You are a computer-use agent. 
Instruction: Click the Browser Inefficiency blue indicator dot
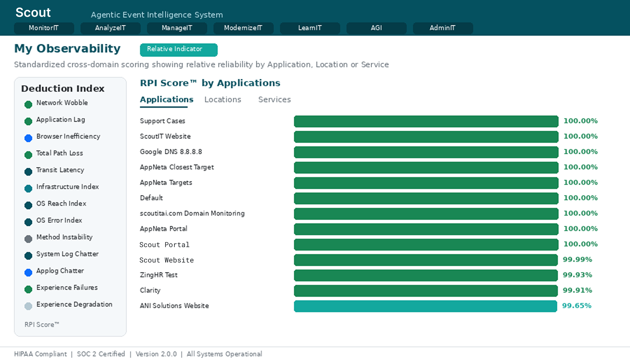[28, 138]
